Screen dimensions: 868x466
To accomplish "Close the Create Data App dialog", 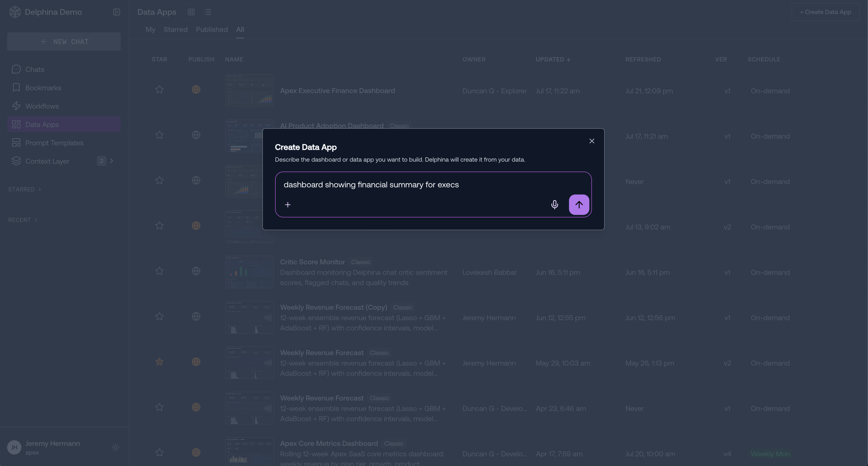I will click(592, 141).
